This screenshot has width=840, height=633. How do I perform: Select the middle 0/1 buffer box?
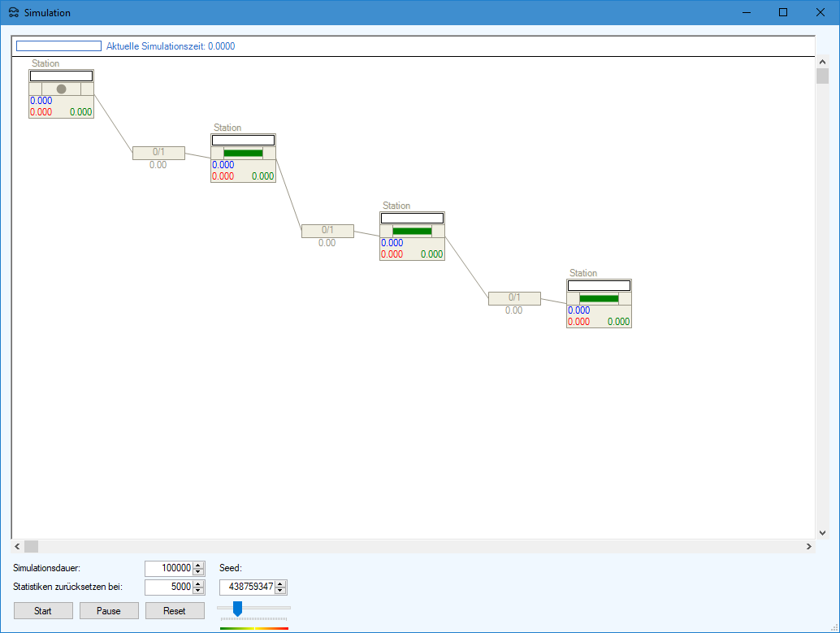click(327, 231)
